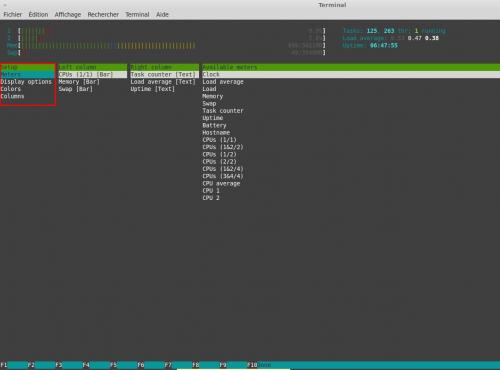The image size is (500, 370).
Task: Select Hostname in Available meters
Action: [216, 133]
